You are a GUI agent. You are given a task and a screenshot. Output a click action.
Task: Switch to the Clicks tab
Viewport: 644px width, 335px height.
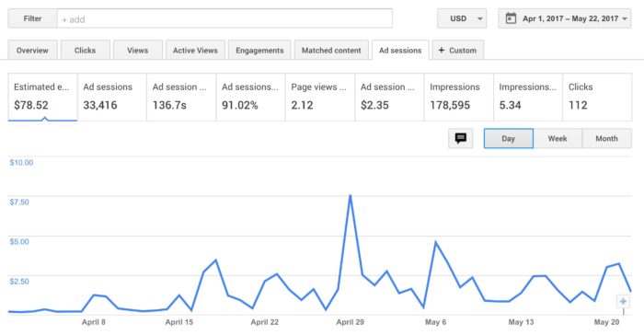tap(85, 50)
